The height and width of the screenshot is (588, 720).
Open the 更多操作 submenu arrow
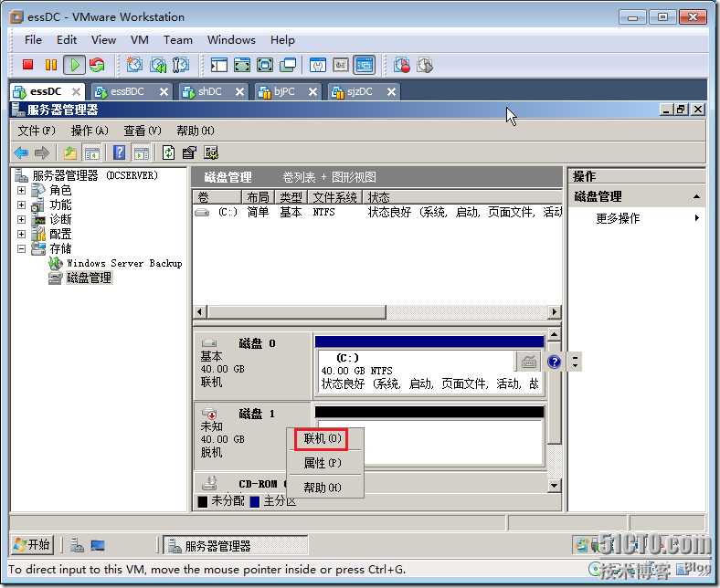pos(697,217)
